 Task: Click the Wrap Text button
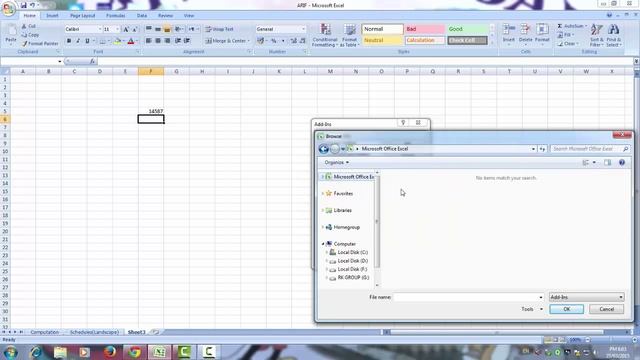pyautogui.click(x=219, y=29)
